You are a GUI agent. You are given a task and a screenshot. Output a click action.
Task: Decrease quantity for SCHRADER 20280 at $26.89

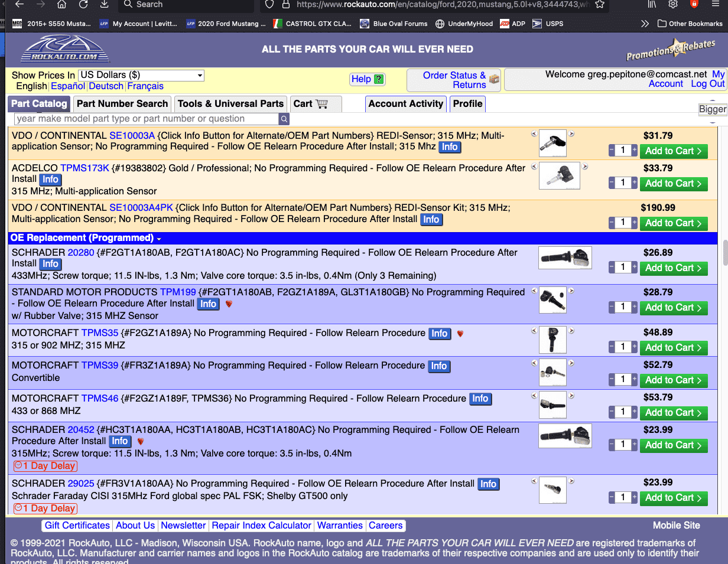point(612,268)
